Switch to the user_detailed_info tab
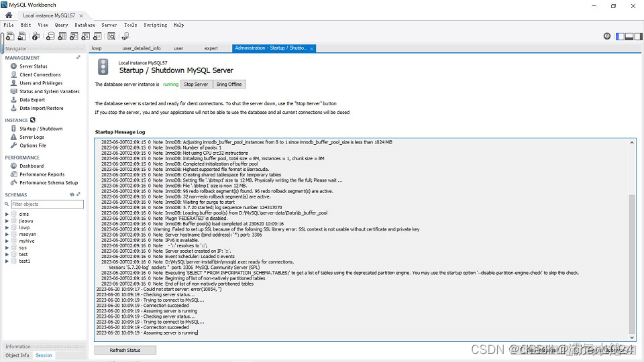This screenshot has width=644, height=362. [142, 48]
